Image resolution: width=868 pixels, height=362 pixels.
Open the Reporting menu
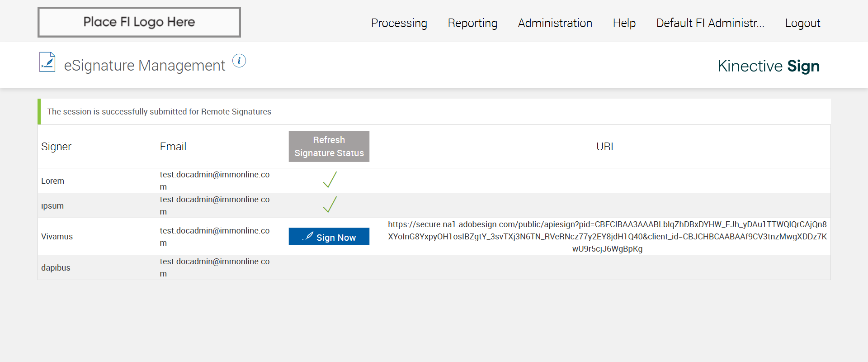472,23
